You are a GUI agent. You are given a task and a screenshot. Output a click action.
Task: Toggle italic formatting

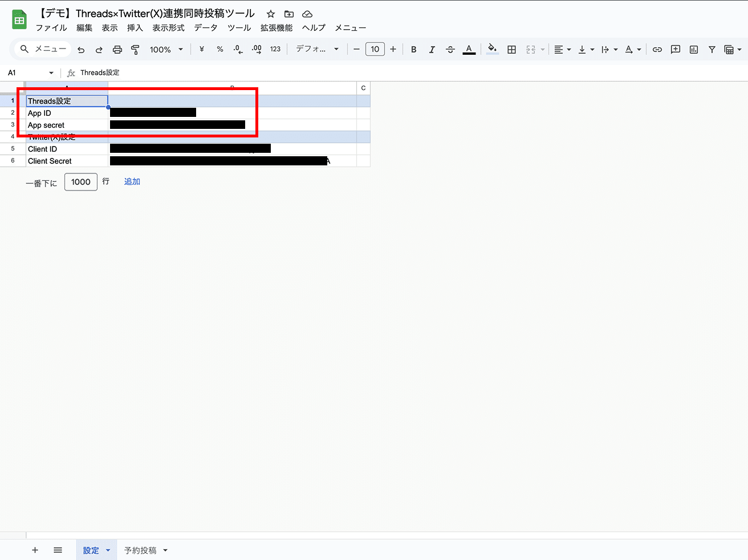(x=432, y=50)
